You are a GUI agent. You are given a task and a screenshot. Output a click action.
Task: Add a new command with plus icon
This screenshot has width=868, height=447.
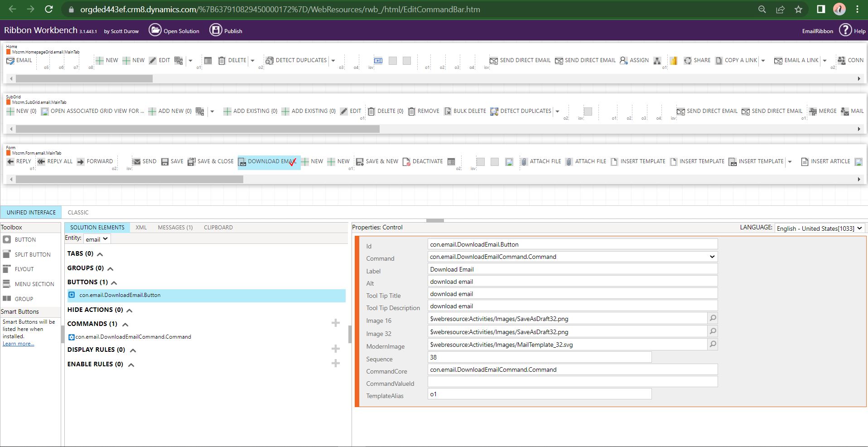click(336, 323)
